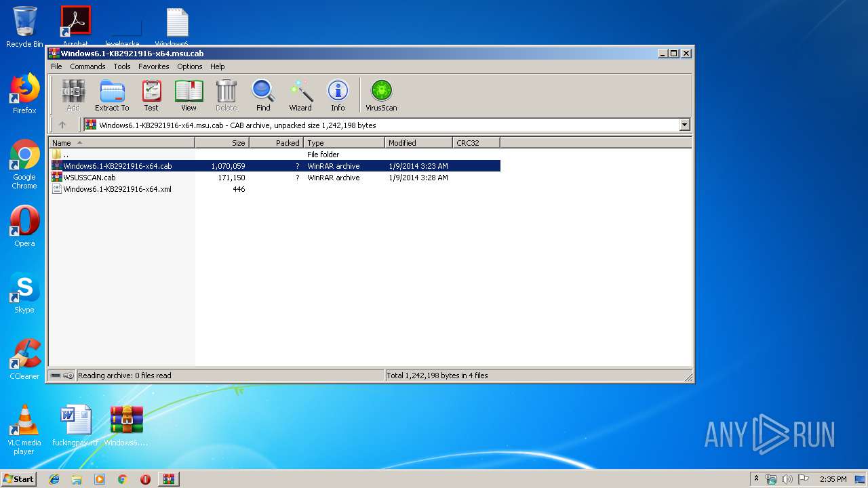Open Opera from taskbar
This screenshot has height=488, width=868.
pyautogui.click(x=145, y=479)
